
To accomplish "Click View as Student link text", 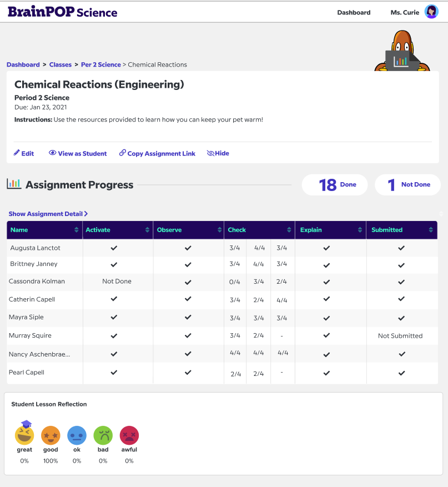I will tap(82, 153).
